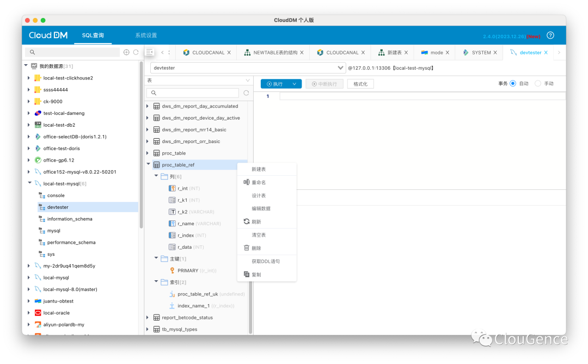
Task: Click the version 2.4.0 New link
Action: point(511,36)
